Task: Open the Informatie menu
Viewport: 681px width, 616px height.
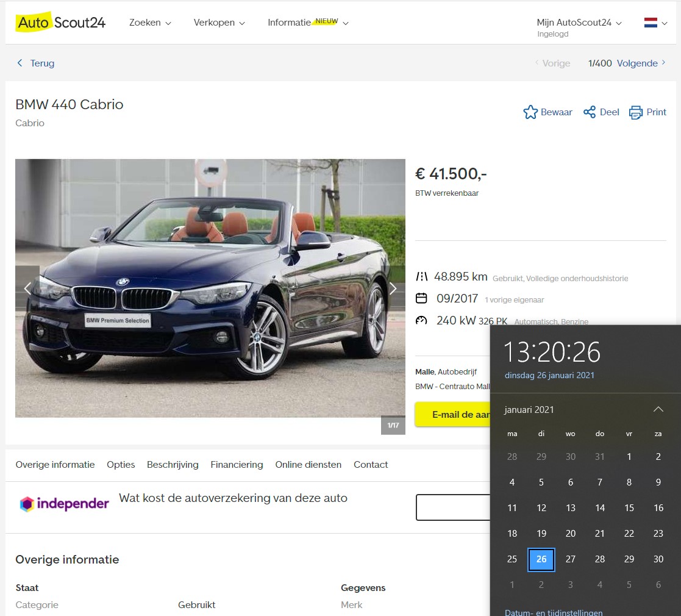Action: click(x=308, y=23)
